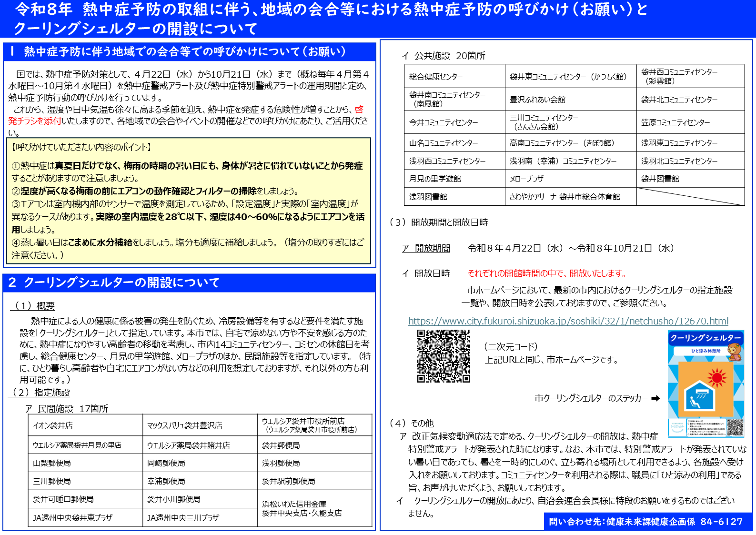This screenshot has width=756, height=535.
Task: Click the mascot character on the sticker
Action: [735, 352]
